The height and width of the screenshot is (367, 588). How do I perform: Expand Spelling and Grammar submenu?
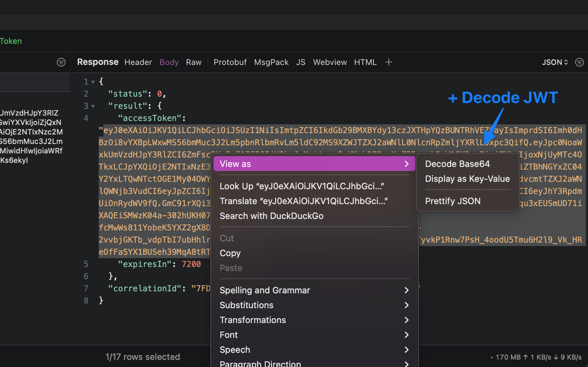tap(314, 290)
